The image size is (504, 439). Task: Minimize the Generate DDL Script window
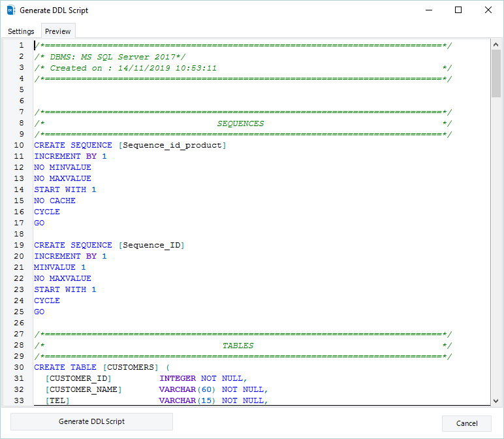[x=428, y=10]
